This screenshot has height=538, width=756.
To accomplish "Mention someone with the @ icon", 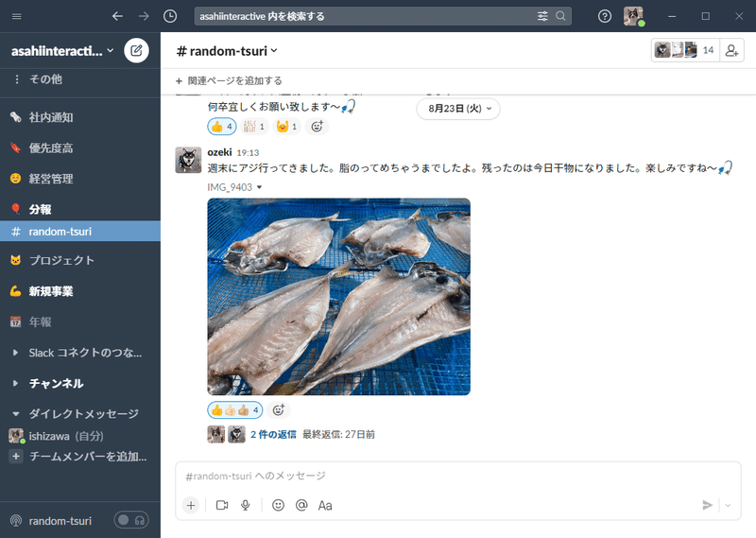I will coord(301,505).
